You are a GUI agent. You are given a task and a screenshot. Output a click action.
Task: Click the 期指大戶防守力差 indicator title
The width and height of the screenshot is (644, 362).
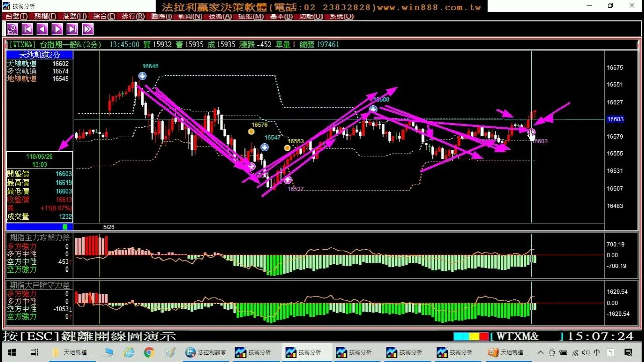coord(40,285)
